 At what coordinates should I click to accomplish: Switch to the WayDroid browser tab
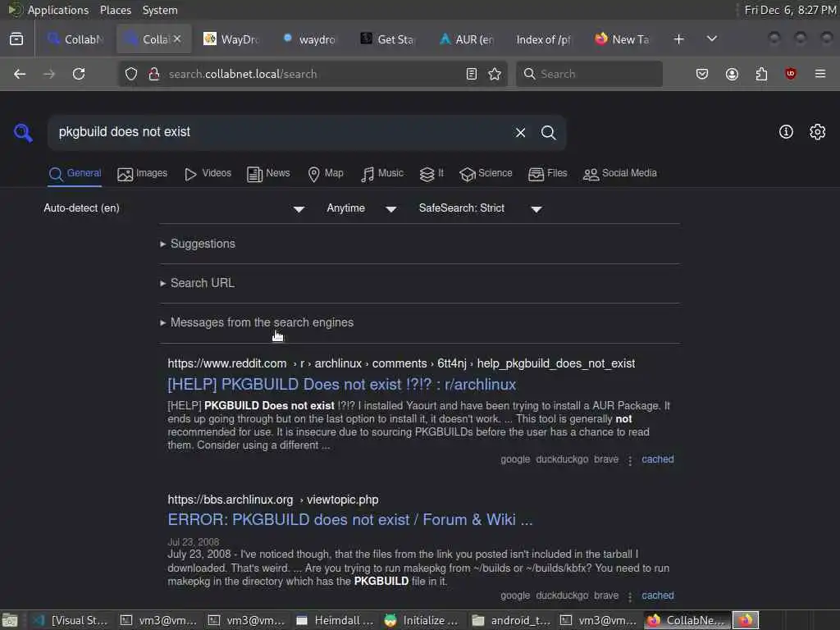point(232,39)
